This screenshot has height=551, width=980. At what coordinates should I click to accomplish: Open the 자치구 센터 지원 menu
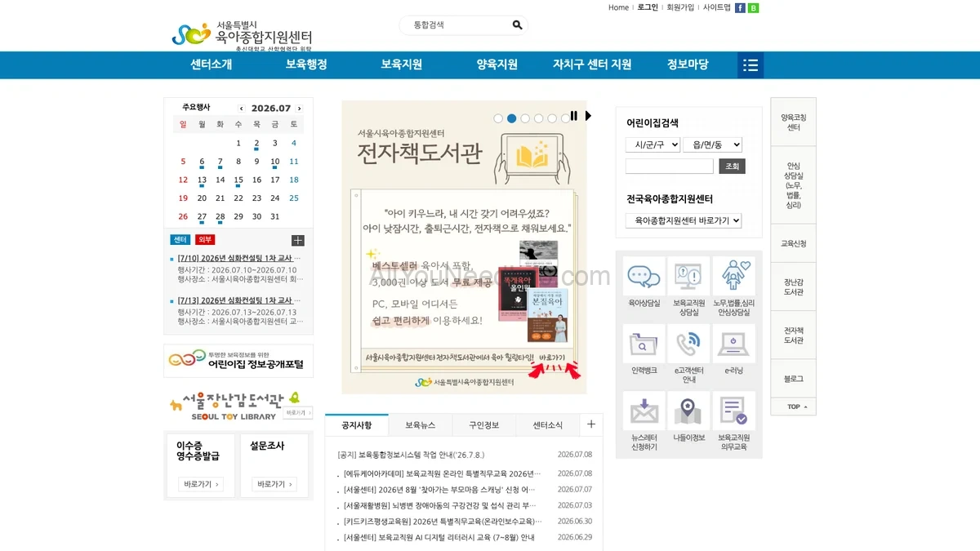coord(592,64)
